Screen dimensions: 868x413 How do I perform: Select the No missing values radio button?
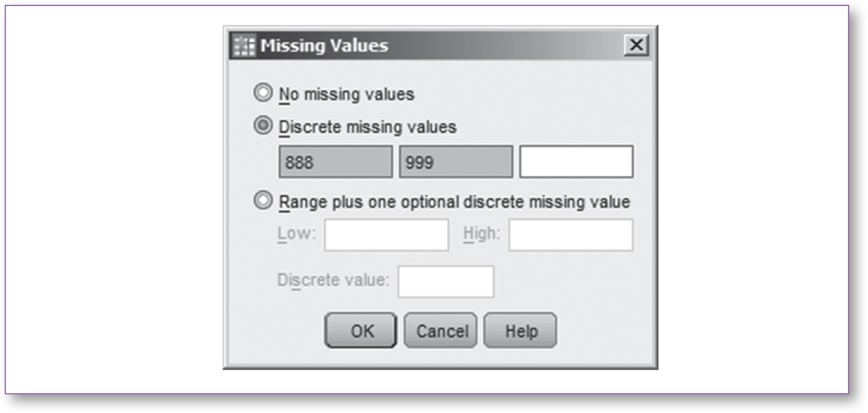263,93
